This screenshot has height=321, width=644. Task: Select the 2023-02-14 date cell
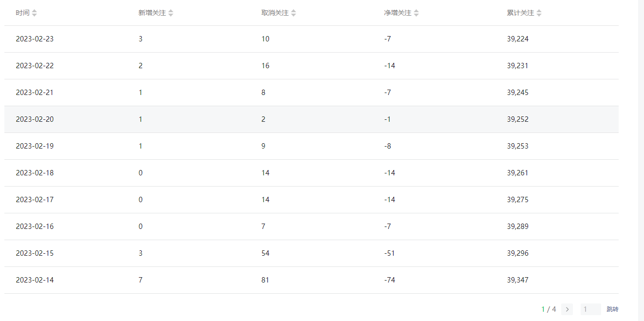pyautogui.click(x=35, y=280)
